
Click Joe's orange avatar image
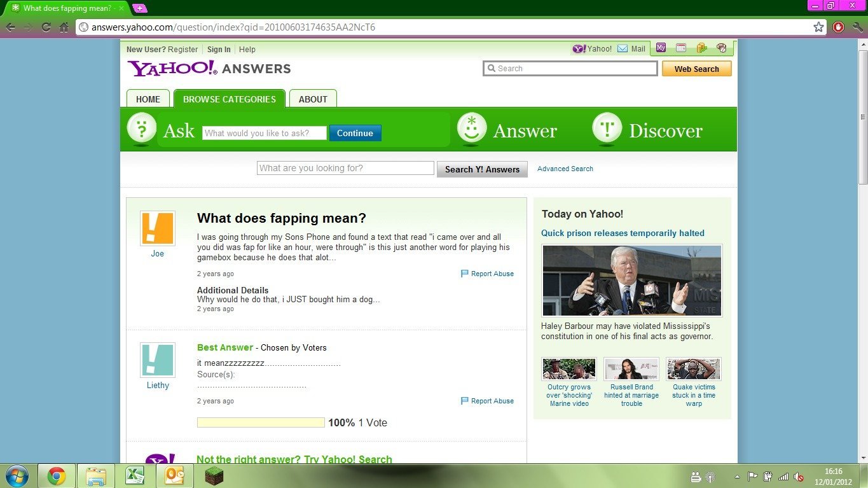[x=158, y=228]
